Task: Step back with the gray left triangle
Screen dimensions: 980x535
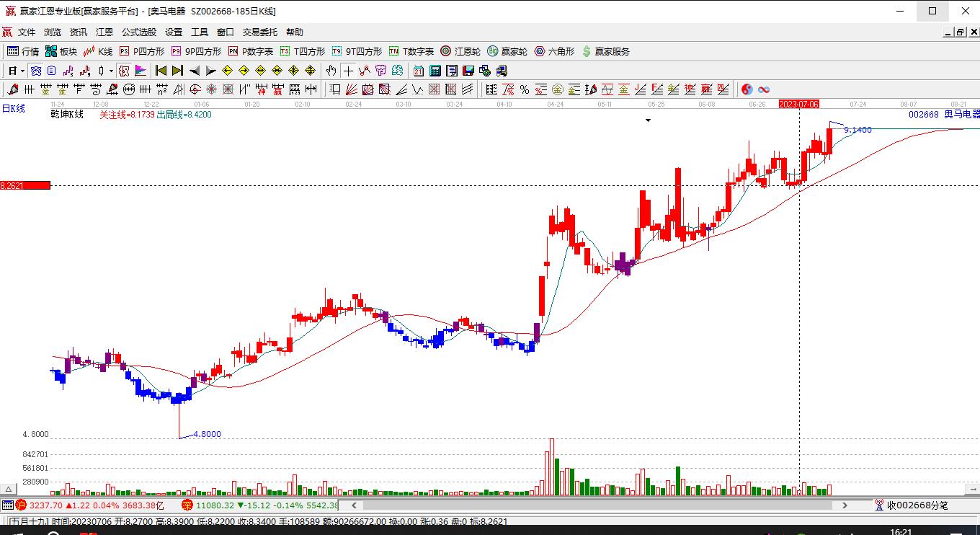Action: (x=195, y=71)
